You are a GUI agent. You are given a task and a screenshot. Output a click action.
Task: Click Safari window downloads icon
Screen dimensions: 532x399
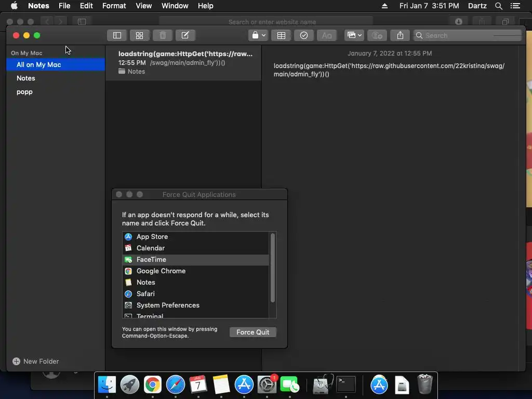459,22
